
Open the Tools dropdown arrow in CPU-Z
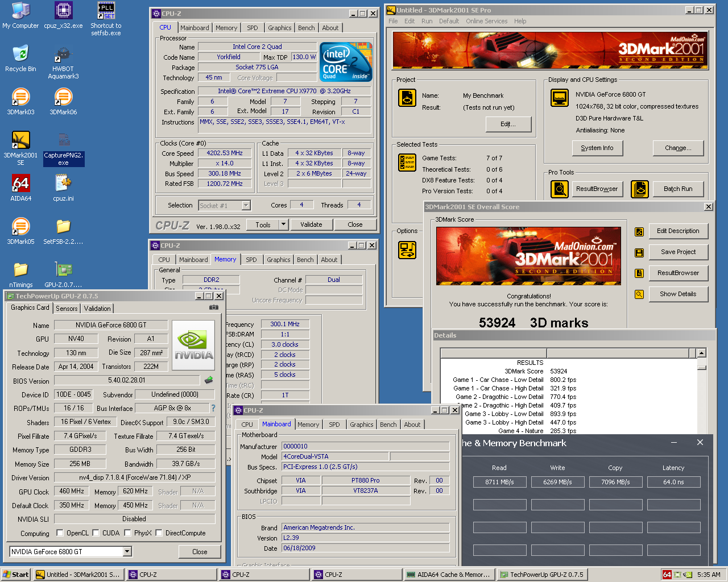coord(283,225)
